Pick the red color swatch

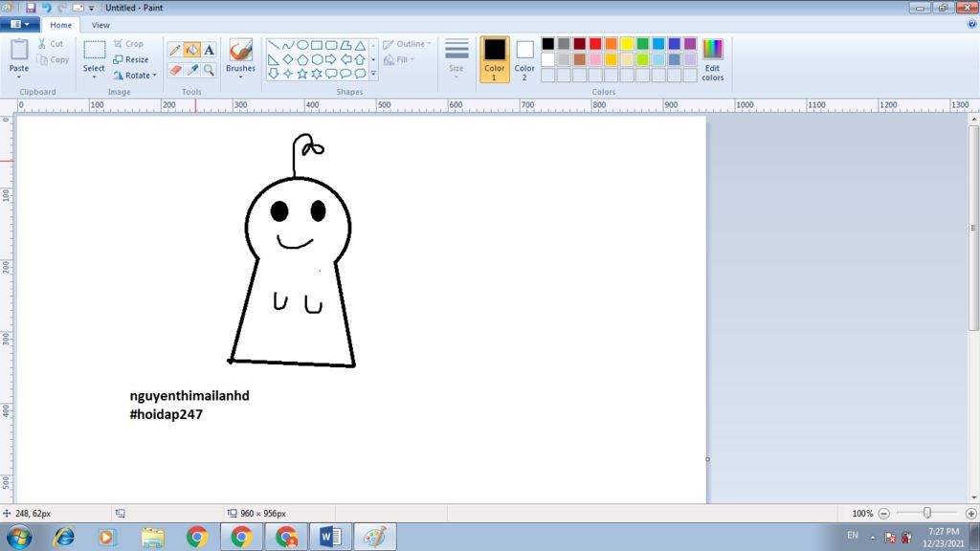click(x=595, y=44)
